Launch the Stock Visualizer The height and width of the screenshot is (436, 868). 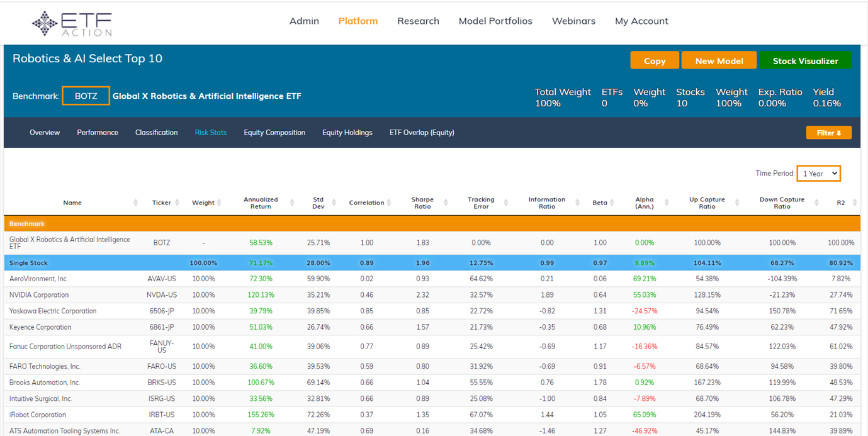tap(805, 60)
